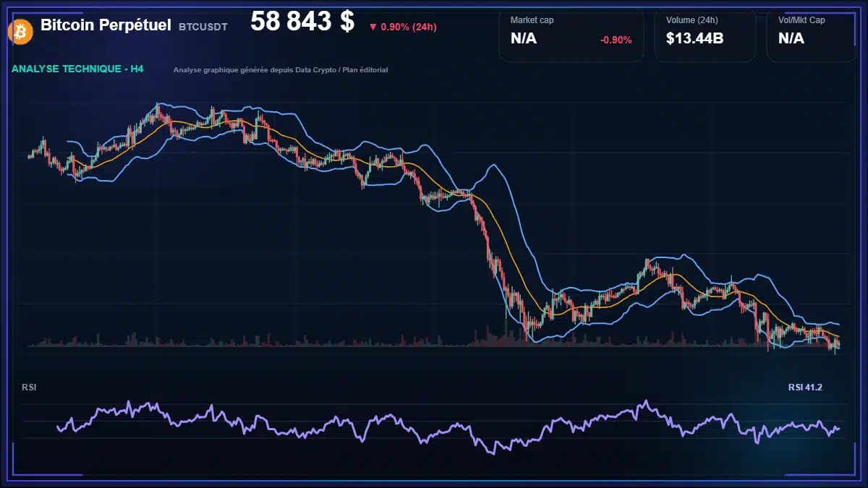Click the $13.44B volume value
The image size is (868, 488).
pyautogui.click(x=695, y=39)
